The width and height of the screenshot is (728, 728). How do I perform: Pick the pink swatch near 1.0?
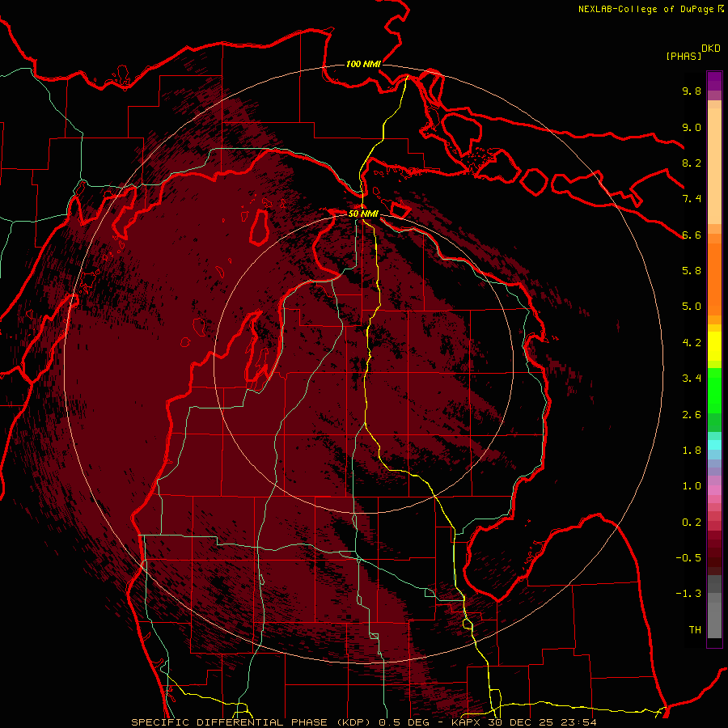[714, 490]
